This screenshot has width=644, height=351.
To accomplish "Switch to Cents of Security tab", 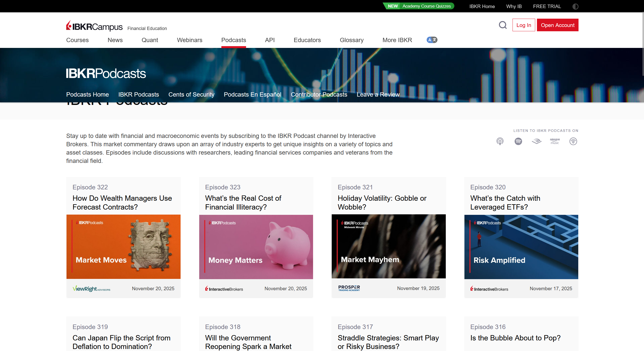I will tap(191, 95).
